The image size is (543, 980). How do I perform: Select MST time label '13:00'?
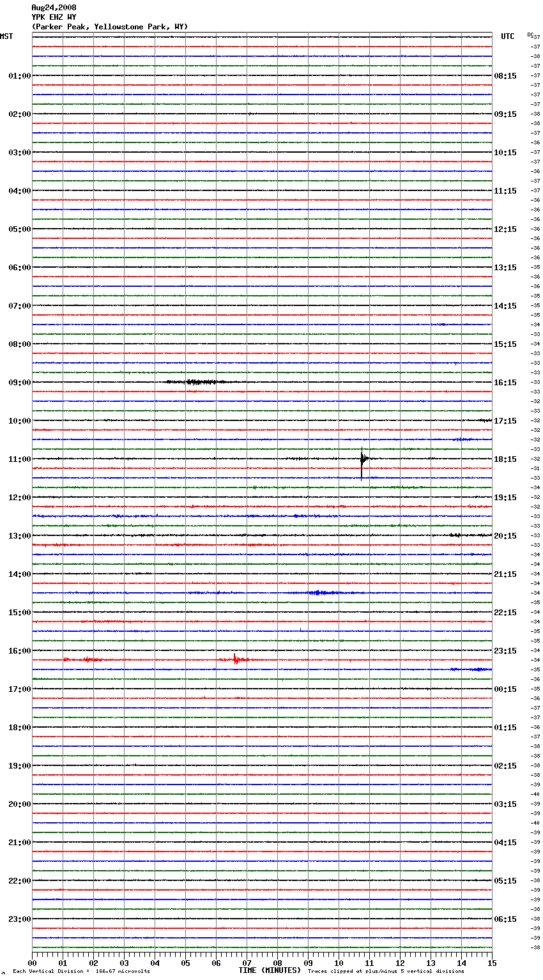[x=20, y=536]
